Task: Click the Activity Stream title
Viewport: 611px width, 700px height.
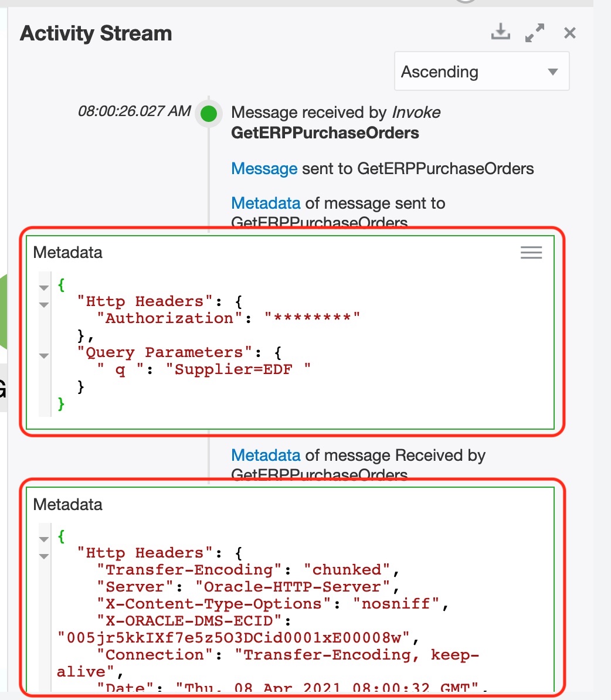Action: coord(96,33)
